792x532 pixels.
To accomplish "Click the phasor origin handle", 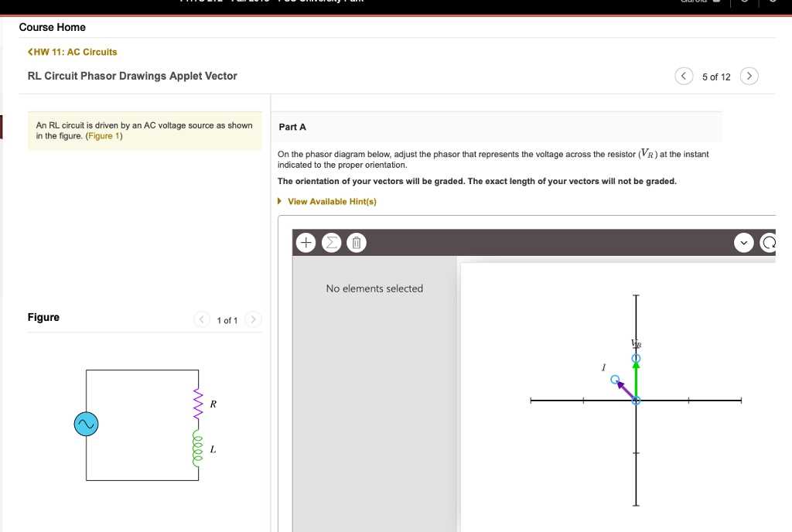I will click(636, 401).
